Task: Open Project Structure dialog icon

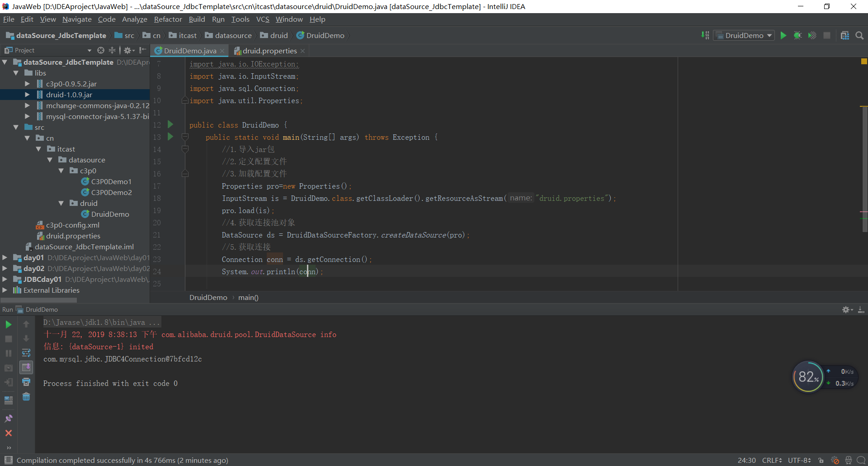Action: point(845,35)
